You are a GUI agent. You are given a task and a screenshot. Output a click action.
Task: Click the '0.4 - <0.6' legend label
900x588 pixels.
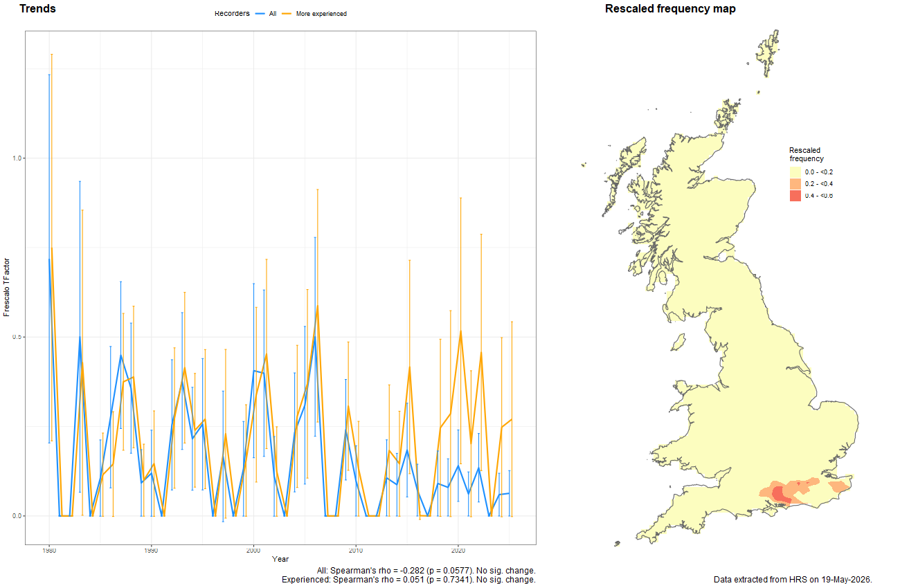coord(819,196)
